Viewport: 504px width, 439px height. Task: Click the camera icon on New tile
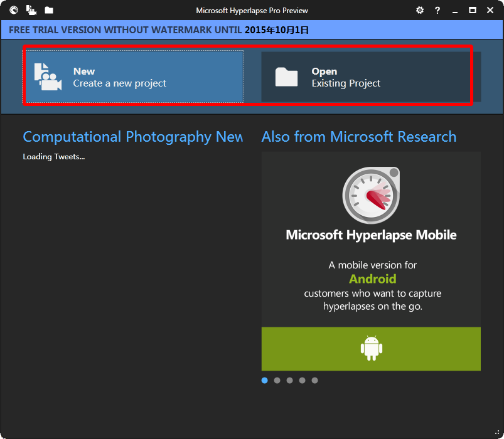click(48, 77)
